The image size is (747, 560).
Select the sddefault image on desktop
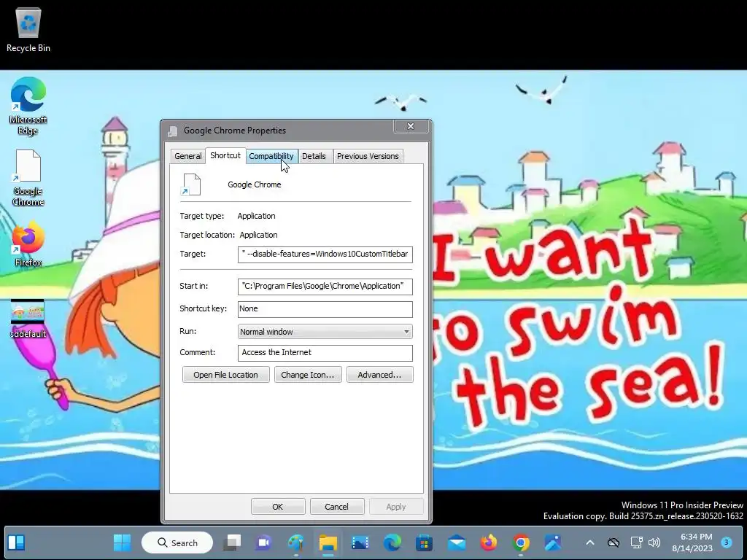pos(28,319)
